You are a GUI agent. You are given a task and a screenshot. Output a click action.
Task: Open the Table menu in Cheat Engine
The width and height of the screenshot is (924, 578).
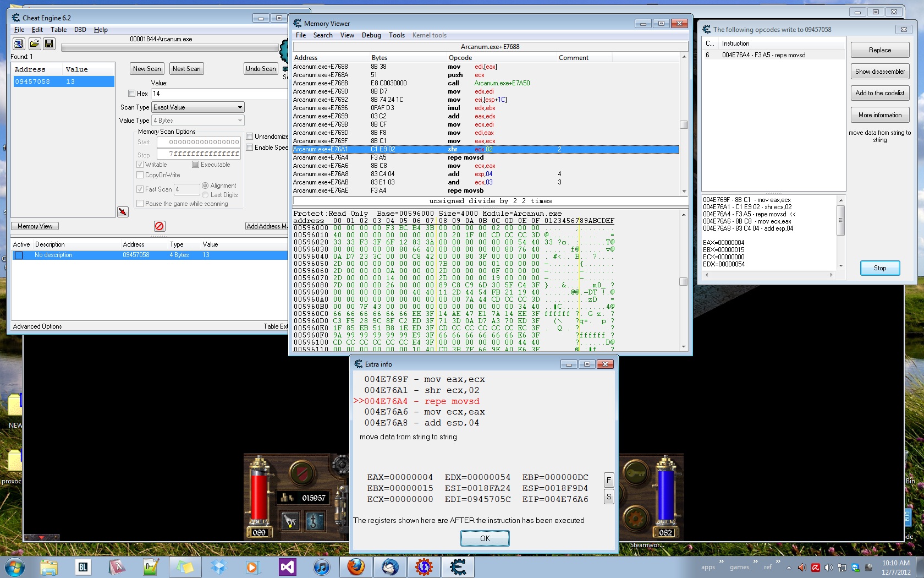pyautogui.click(x=59, y=29)
